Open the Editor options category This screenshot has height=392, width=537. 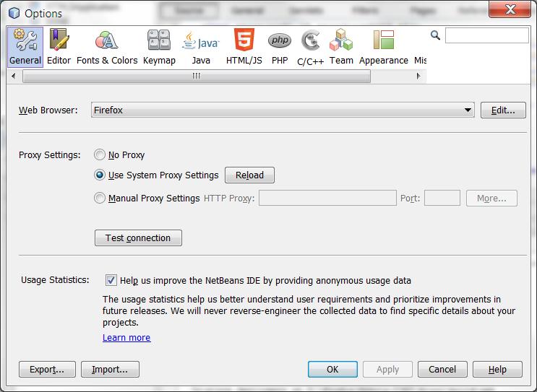coord(59,47)
